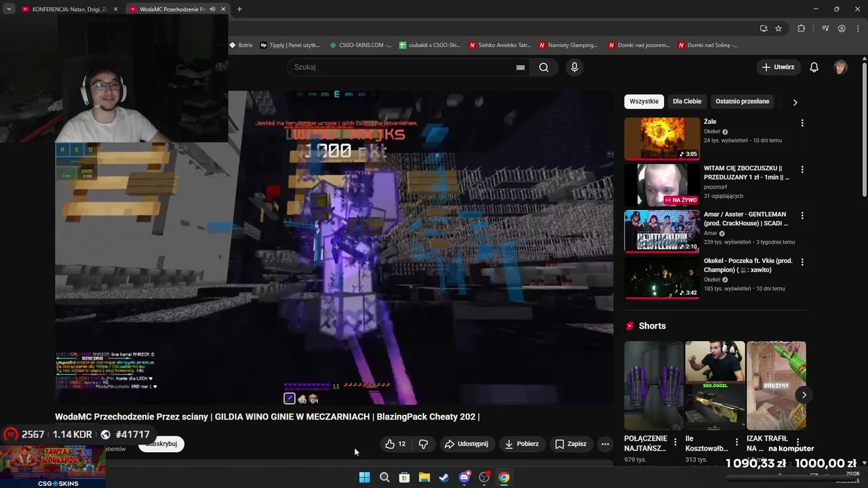
Task: Bookmark this page with the star icon
Action: pos(778,28)
